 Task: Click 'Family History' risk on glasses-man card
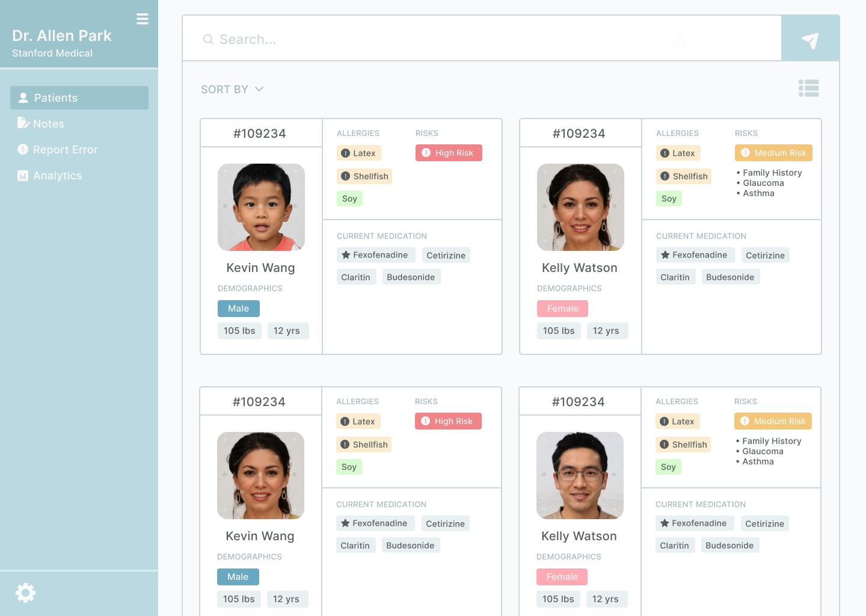click(x=772, y=441)
